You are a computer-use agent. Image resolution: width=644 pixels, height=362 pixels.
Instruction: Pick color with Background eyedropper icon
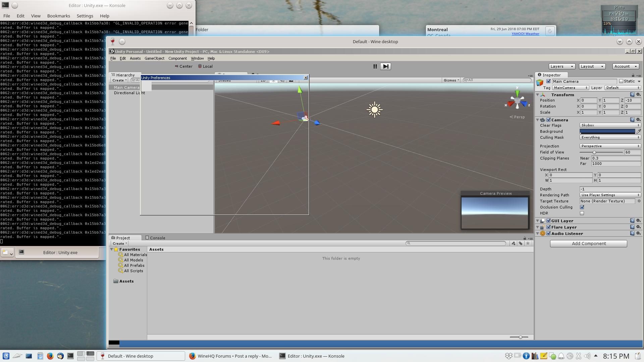pos(639,131)
